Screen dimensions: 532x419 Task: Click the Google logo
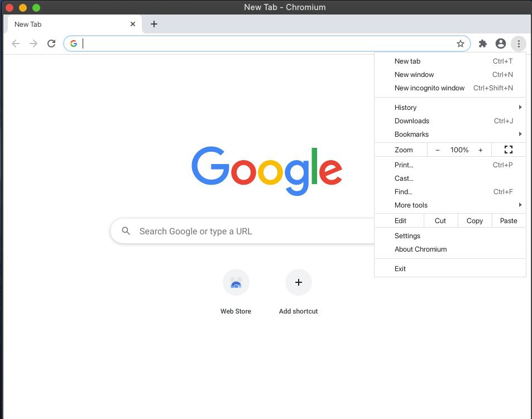point(267,171)
